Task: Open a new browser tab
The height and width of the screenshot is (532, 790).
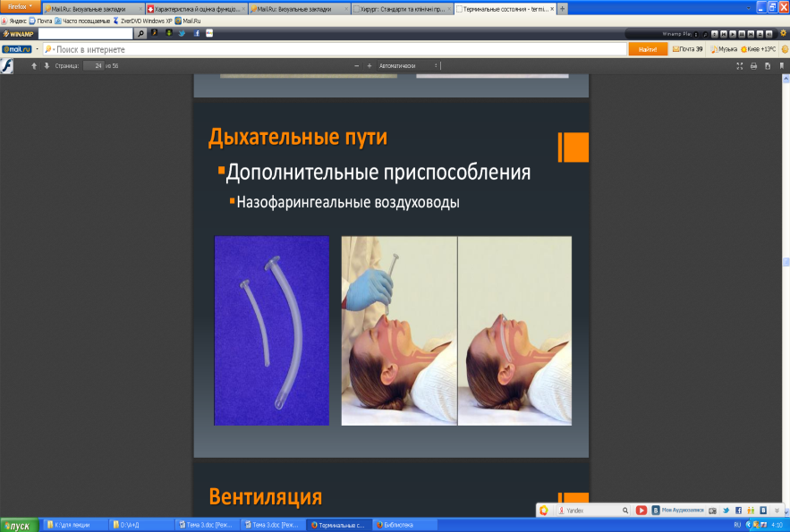Action: pyautogui.click(x=562, y=9)
